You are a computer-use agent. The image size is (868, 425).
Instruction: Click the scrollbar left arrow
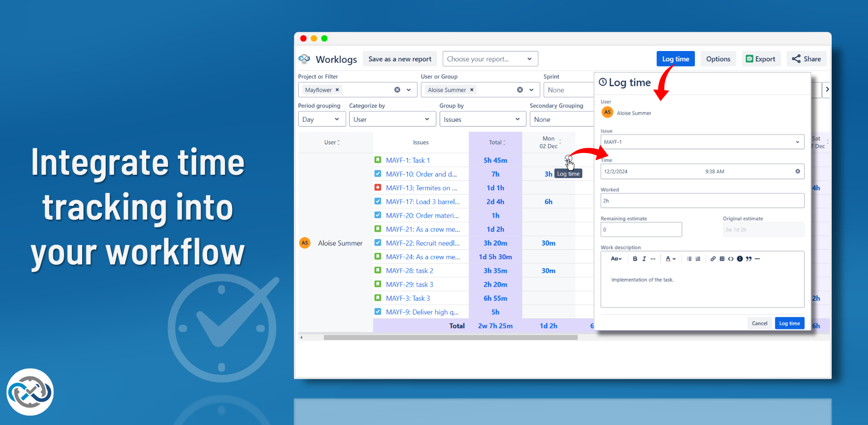coord(301,337)
